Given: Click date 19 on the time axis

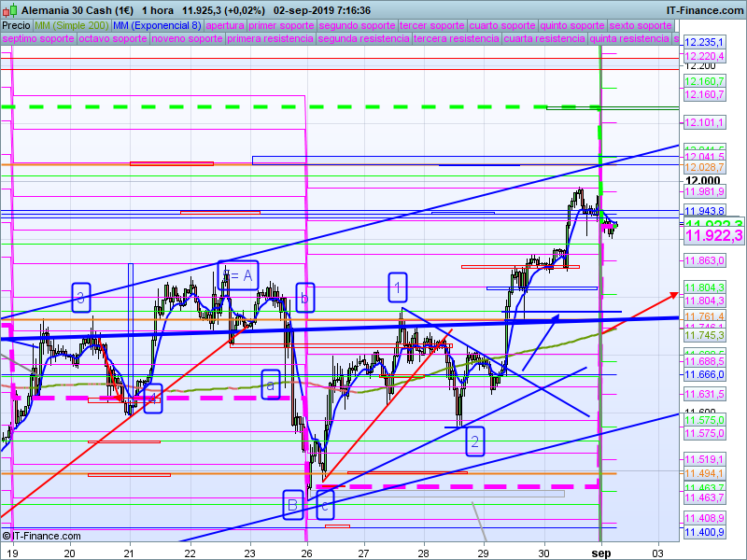Looking at the screenshot, I should [14, 553].
